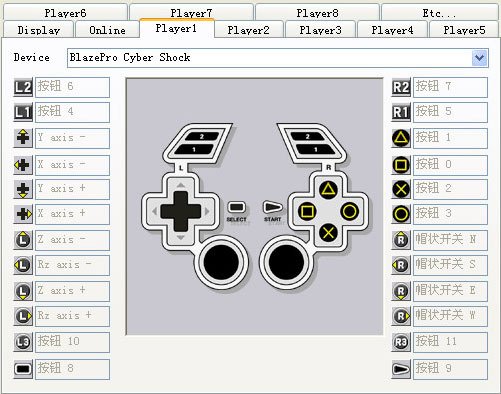Viewport: 501px width, 394px height.
Task: Click right stick right icon
Action: point(401,316)
